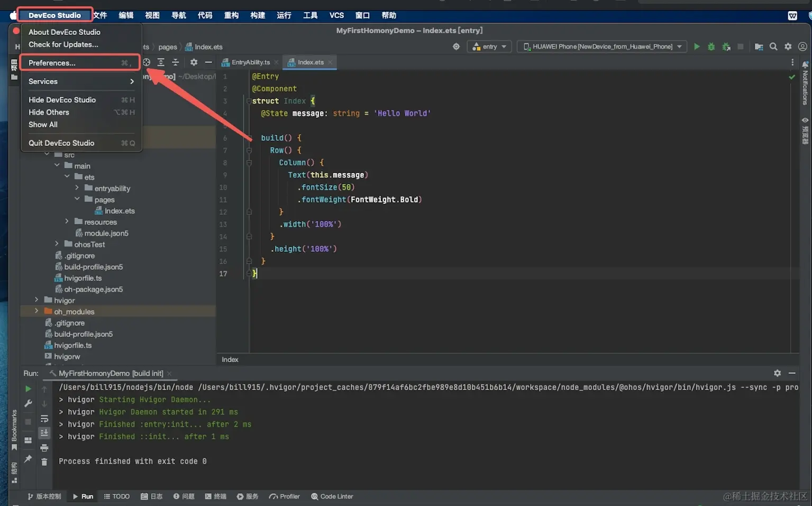Minimize the Run panel with minus icon
Image resolution: width=812 pixels, height=506 pixels.
click(792, 373)
